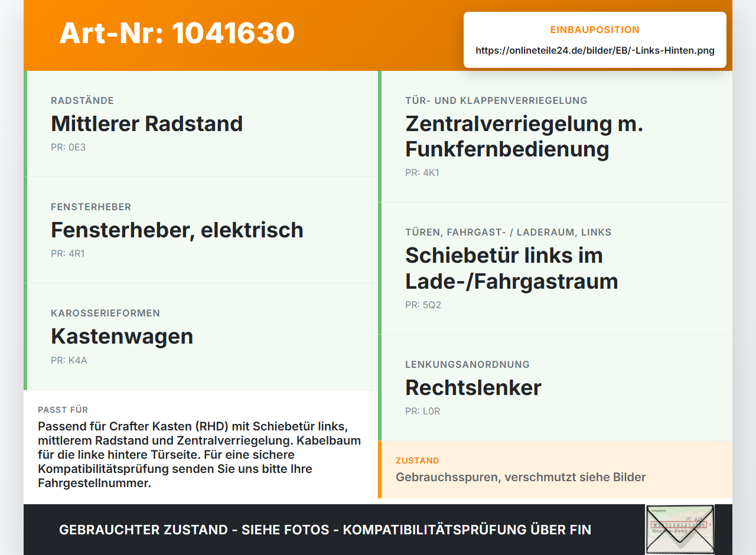The image size is (756, 555).
Task: Click the PR: 0E3 code
Action: point(68,148)
